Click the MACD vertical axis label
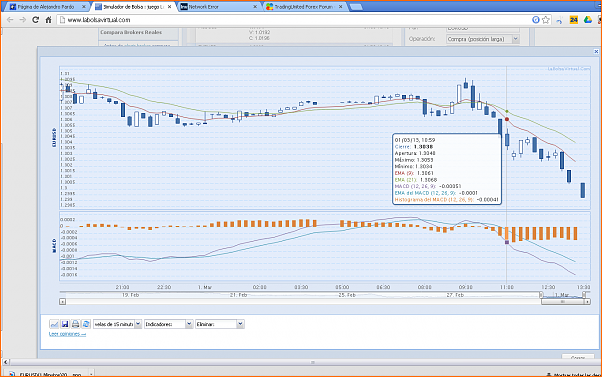 (x=54, y=246)
